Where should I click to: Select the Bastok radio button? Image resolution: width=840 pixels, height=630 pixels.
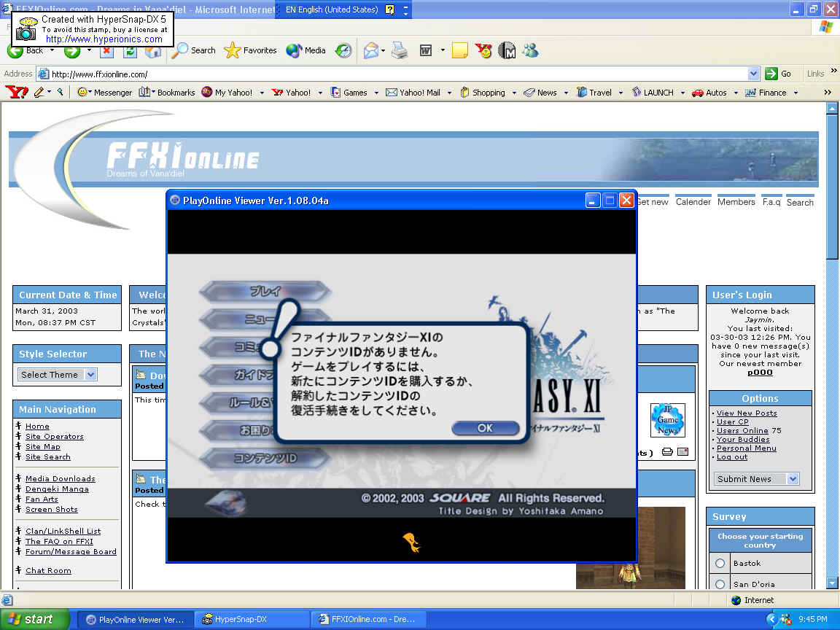pos(720,564)
